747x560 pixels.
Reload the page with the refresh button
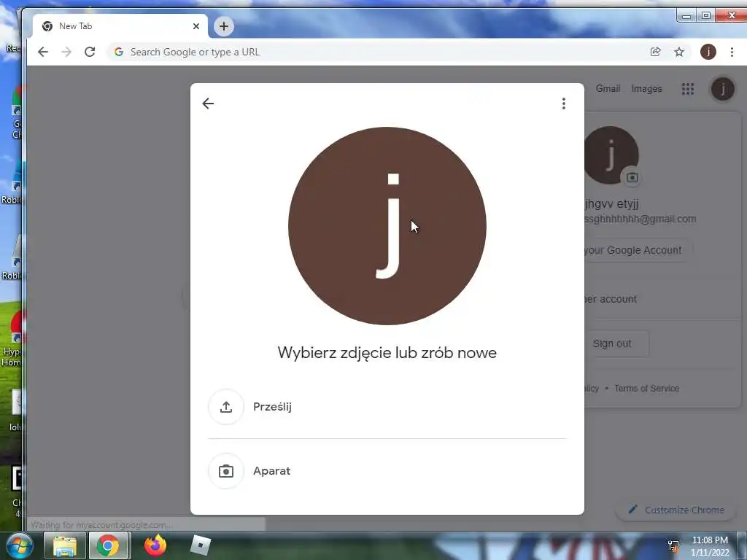click(x=90, y=52)
